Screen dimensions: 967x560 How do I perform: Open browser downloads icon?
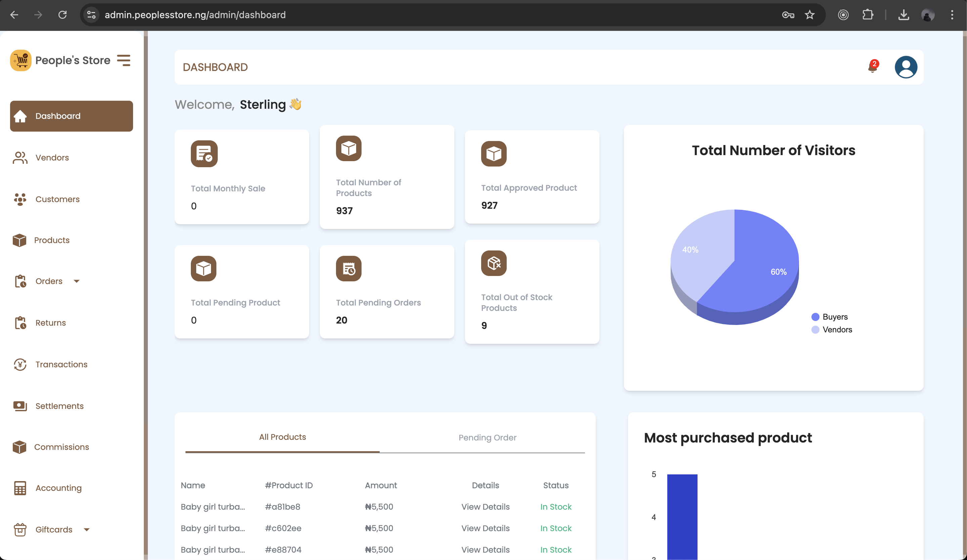[x=903, y=15]
